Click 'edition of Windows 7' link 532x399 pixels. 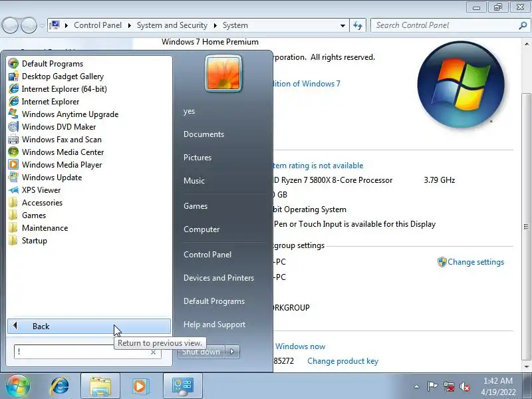(x=307, y=84)
